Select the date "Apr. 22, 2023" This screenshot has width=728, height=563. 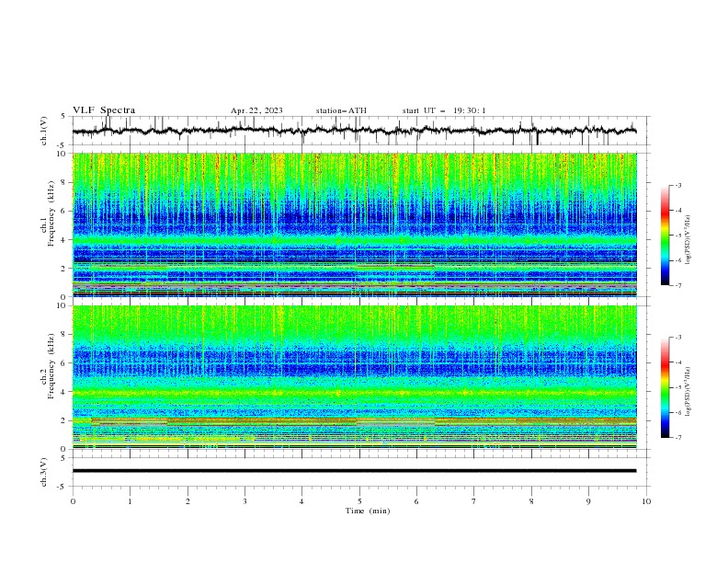256,110
